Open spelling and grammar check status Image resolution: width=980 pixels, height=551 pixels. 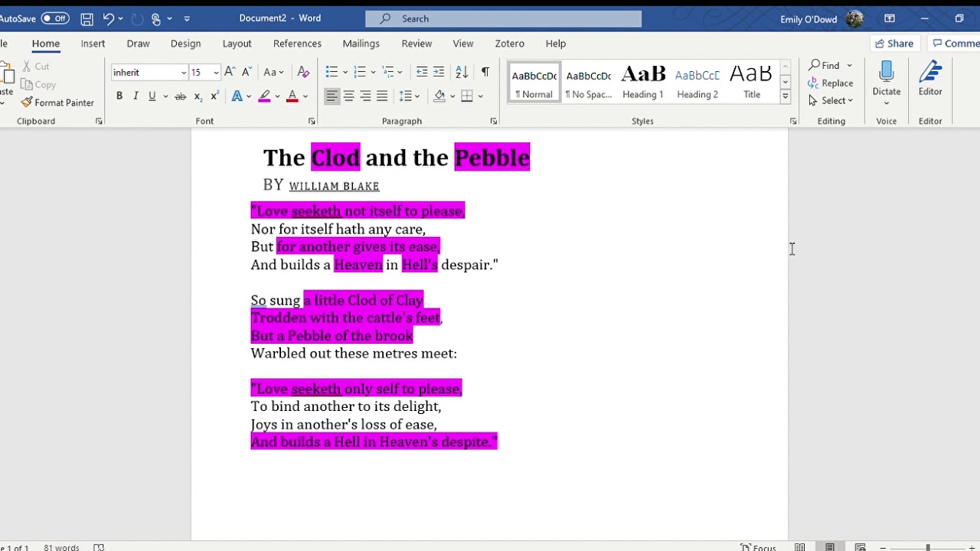click(x=99, y=547)
